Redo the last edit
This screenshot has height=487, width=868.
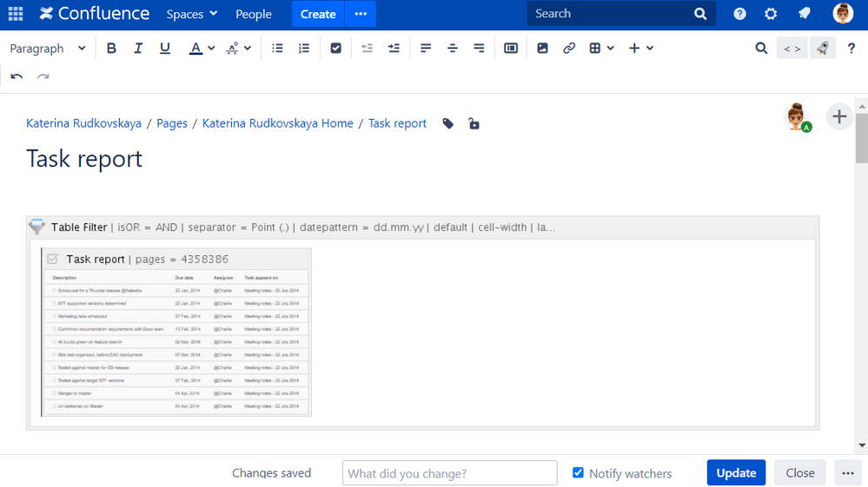click(43, 76)
